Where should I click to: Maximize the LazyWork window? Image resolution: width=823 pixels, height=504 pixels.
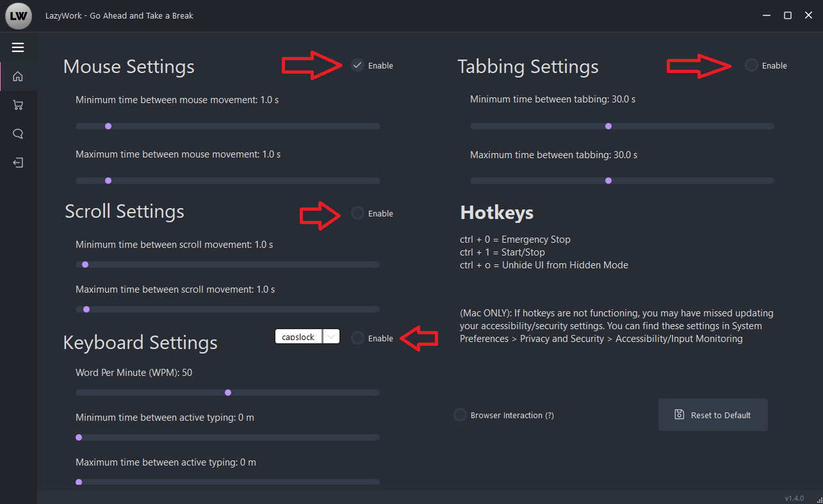(x=788, y=15)
